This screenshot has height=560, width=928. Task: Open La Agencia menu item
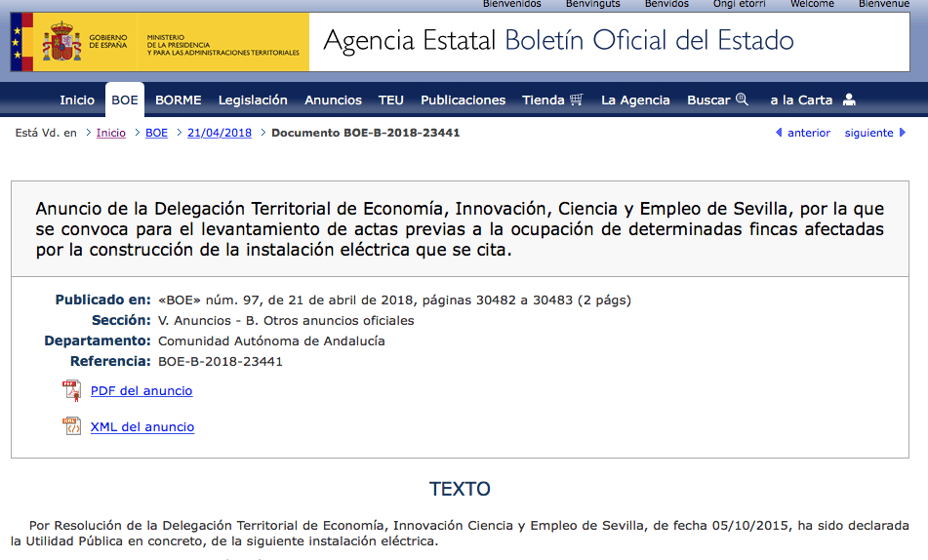pos(635,100)
